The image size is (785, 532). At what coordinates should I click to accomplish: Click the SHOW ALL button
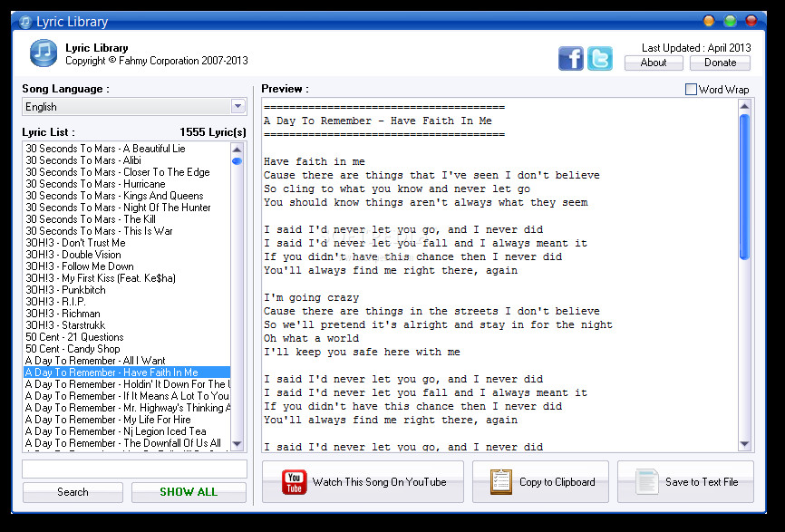pyautogui.click(x=189, y=492)
